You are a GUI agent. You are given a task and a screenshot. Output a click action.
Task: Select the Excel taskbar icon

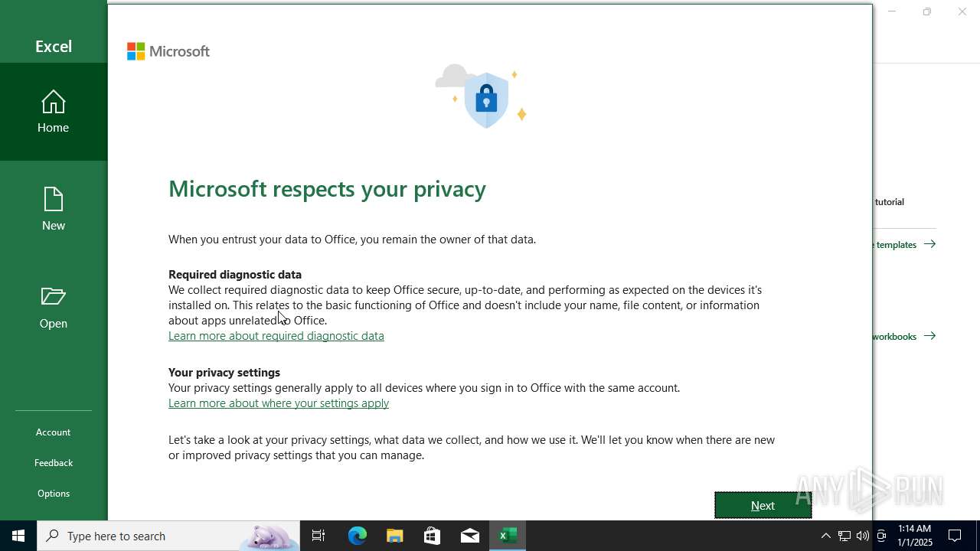click(x=507, y=536)
